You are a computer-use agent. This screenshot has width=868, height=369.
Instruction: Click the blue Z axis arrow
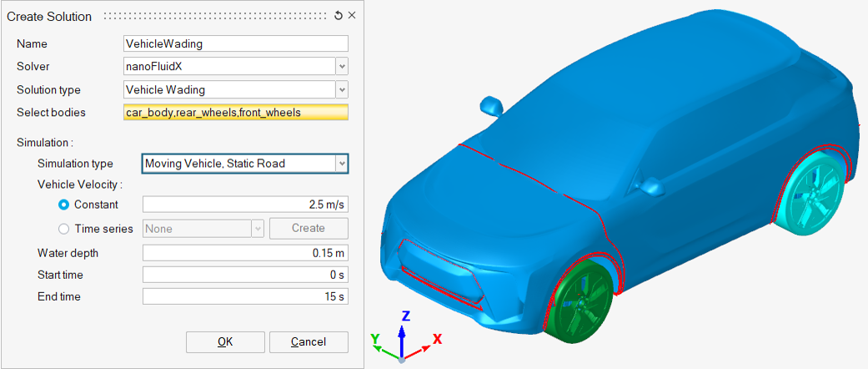coord(402,339)
